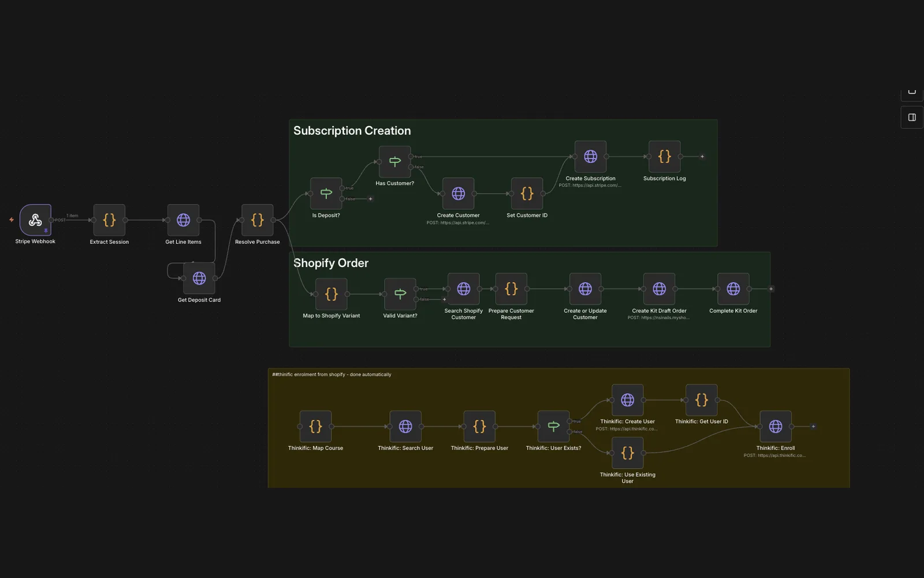Select the Prepare Customer Request node
This screenshot has height=578, width=924.
511,289
